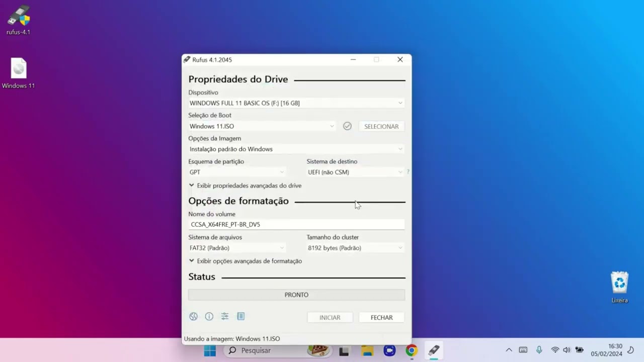Select the rufus-4.1 desktop icon
This screenshot has height=362, width=644.
19,21
